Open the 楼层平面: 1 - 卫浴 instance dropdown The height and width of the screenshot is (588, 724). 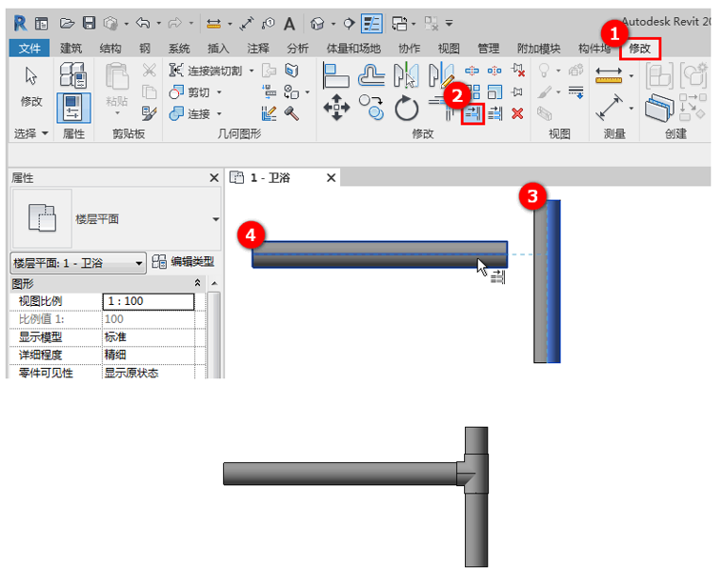(x=139, y=262)
